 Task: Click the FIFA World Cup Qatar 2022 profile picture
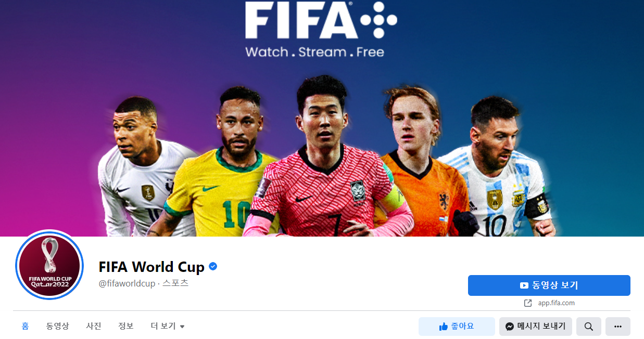point(50,265)
